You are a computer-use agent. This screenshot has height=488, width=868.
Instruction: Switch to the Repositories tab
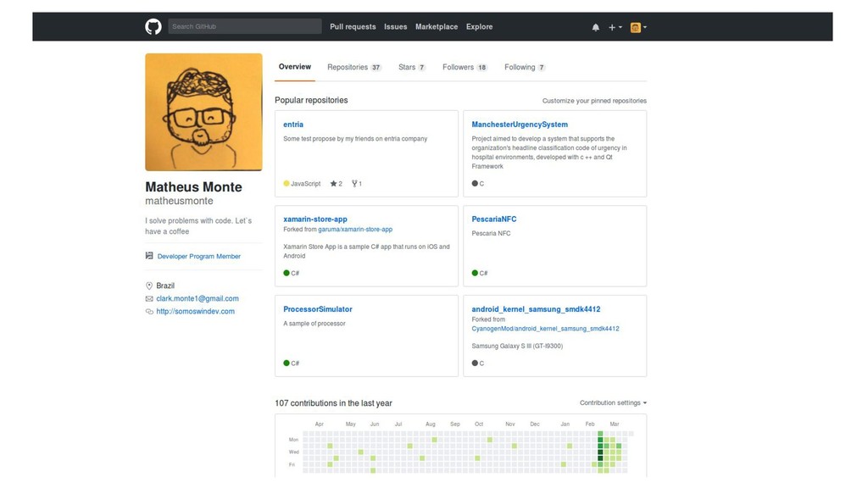[x=354, y=67]
